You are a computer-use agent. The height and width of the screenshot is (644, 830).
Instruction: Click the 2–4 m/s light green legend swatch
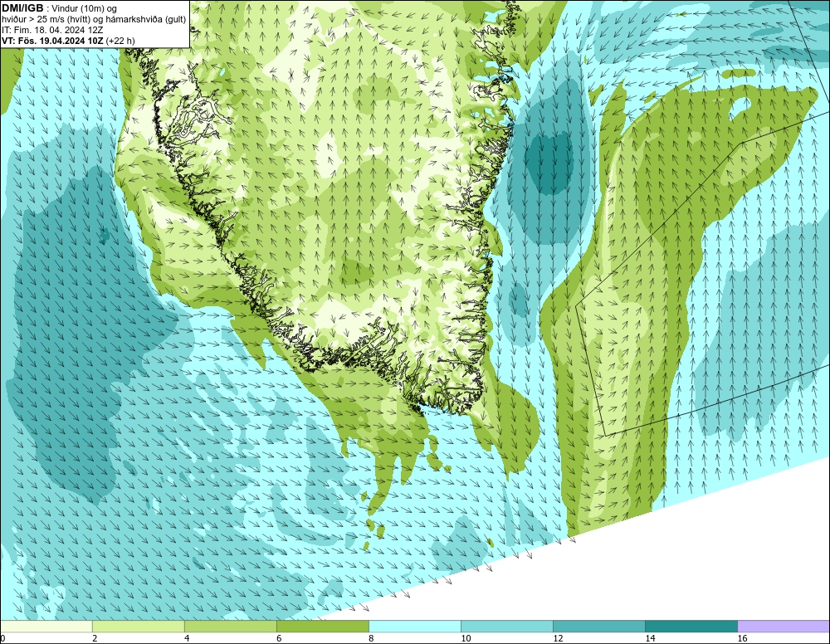(x=139, y=627)
